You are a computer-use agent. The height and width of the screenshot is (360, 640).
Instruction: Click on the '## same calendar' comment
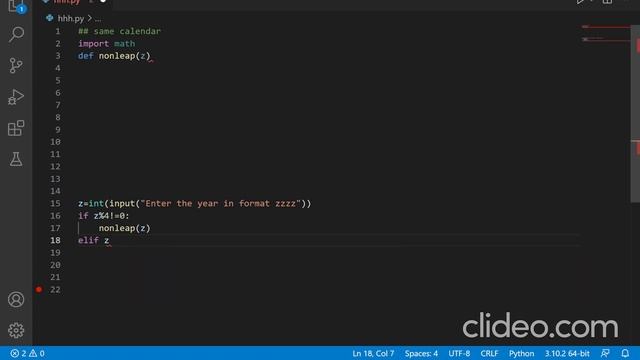click(x=119, y=31)
